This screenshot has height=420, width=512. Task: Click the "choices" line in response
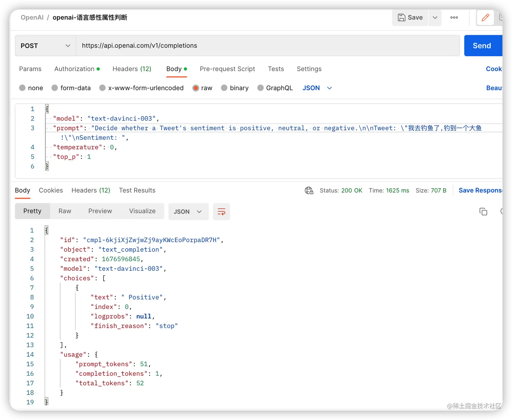pos(83,278)
